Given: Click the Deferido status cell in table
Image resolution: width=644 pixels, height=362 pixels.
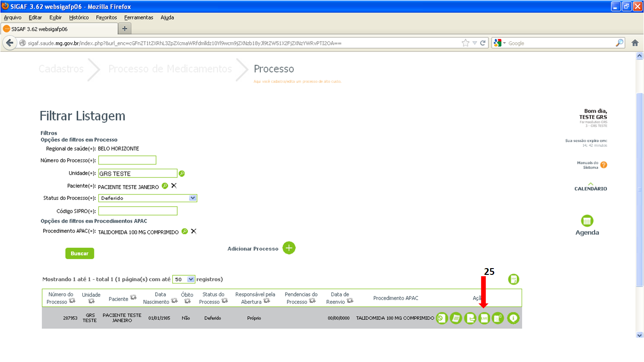Looking at the screenshot, I should [213, 318].
